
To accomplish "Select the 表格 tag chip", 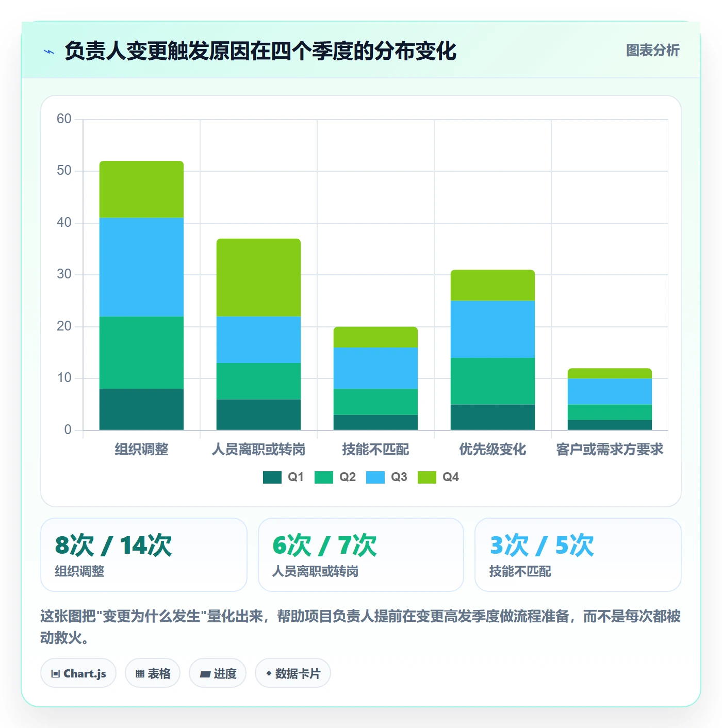I will (153, 673).
